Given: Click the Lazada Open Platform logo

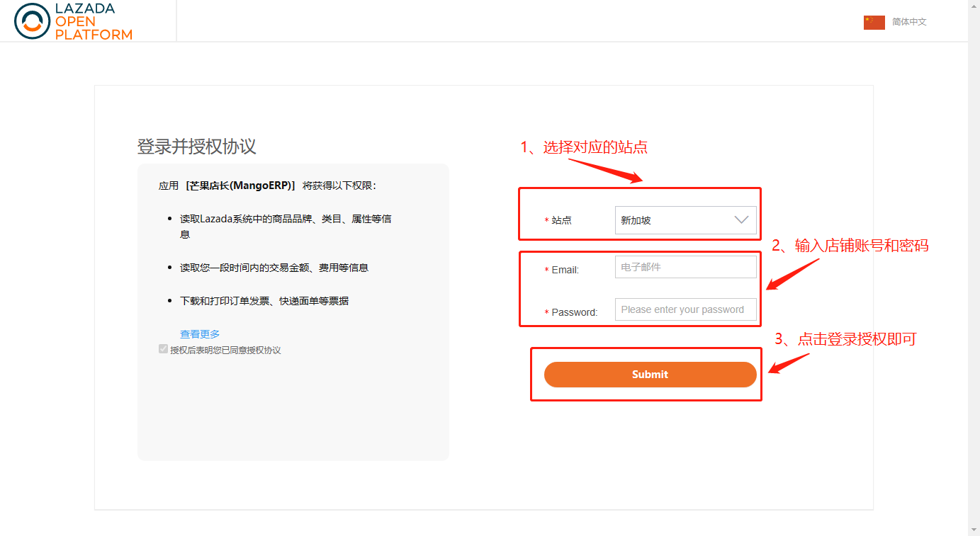Looking at the screenshot, I should tap(73, 21).
